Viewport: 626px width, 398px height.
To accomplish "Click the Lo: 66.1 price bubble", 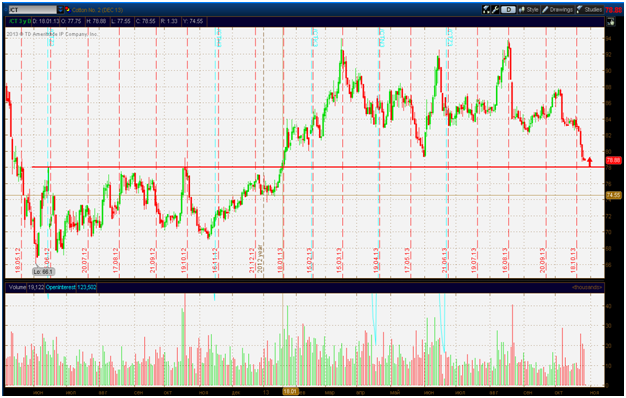I will [x=43, y=272].
